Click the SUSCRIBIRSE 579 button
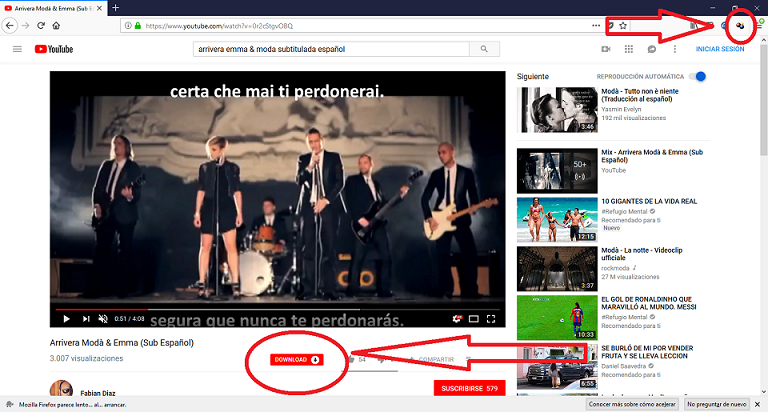This screenshot has height=412, width=768. [469, 388]
